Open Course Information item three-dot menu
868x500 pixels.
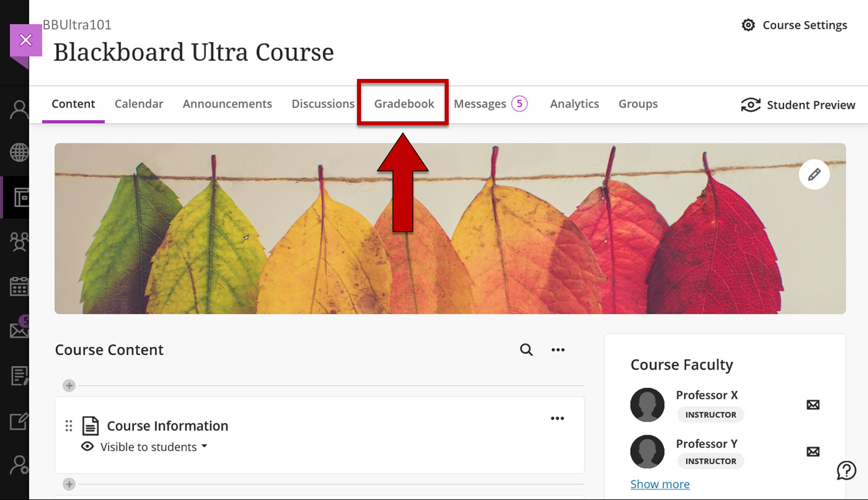[x=557, y=418]
